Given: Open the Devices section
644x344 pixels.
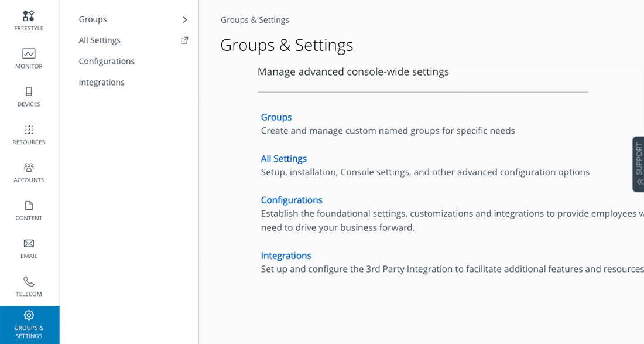Looking at the screenshot, I should coord(28,94).
